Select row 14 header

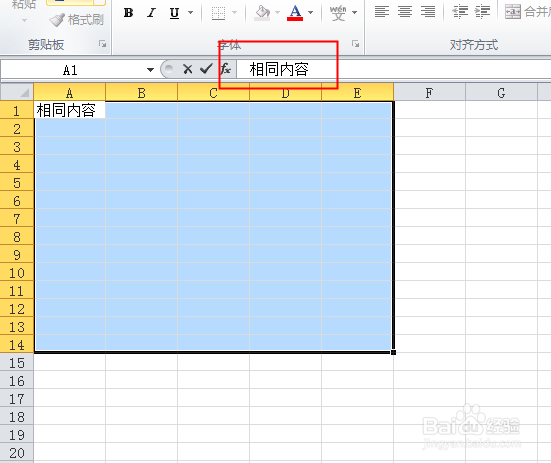(17, 345)
